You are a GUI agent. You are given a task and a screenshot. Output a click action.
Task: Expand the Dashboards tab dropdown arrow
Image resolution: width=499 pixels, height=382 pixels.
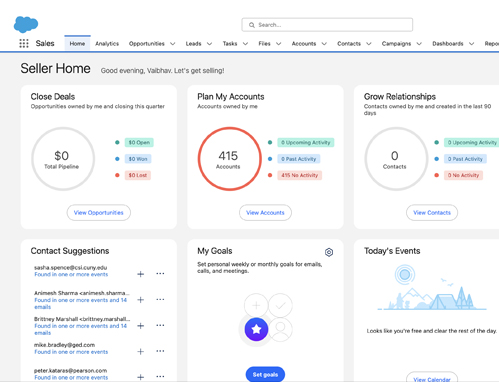coord(471,44)
